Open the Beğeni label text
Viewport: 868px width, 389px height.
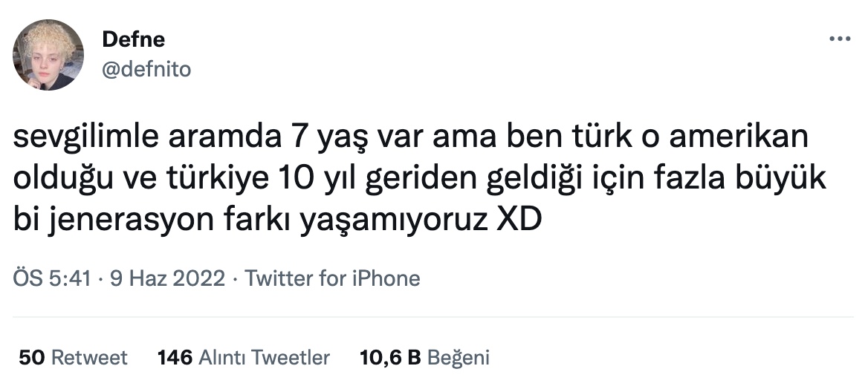click(459, 358)
